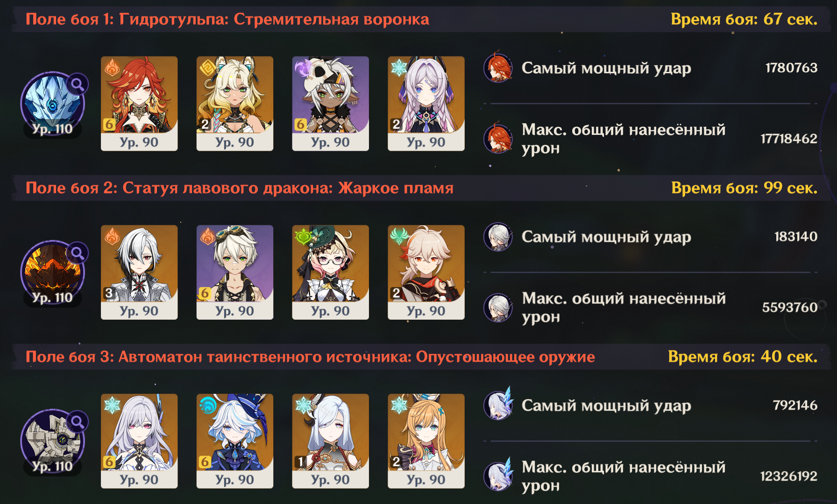Screen dimensions: 837x504
Task: Select Dendro character with glasses and hat
Action: (x=331, y=273)
